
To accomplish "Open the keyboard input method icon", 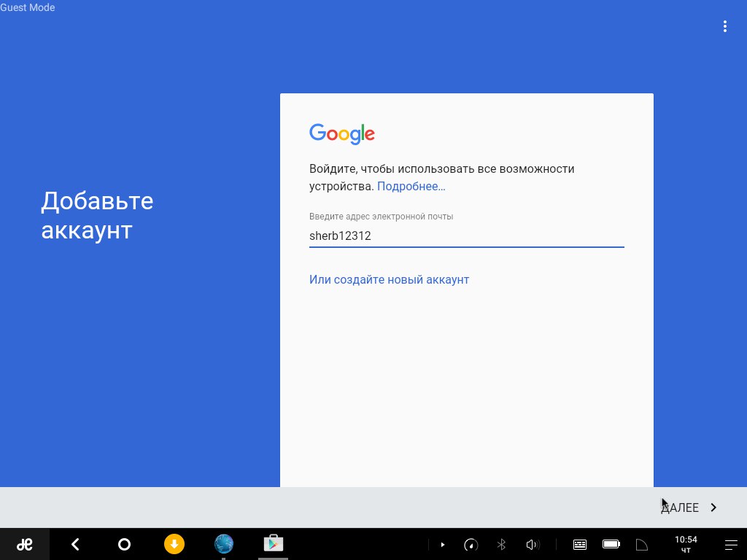I will tap(580, 545).
